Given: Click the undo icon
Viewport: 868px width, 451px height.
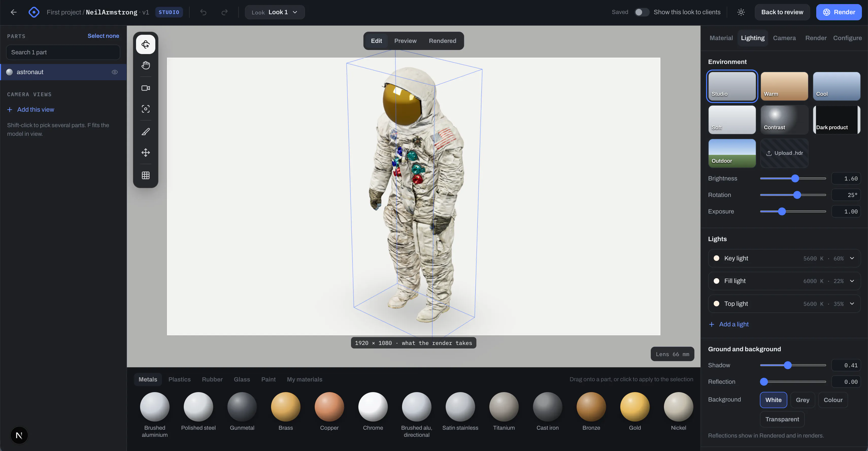Looking at the screenshot, I should coord(203,12).
